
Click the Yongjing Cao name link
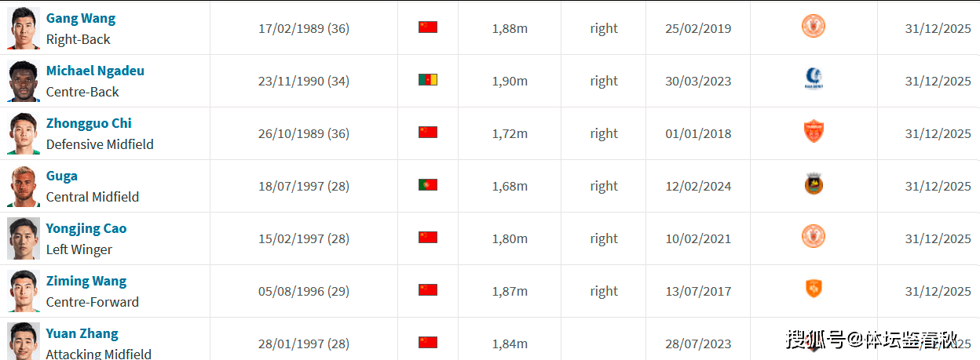(86, 228)
